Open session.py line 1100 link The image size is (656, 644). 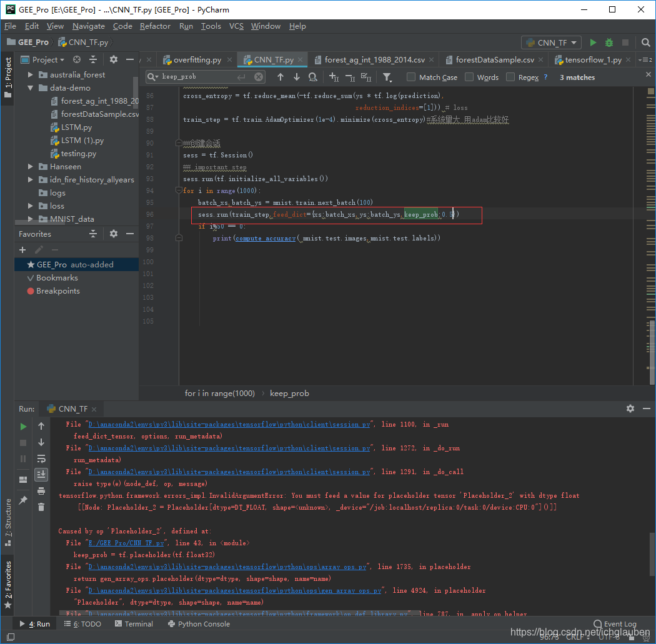[x=229, y=425]
